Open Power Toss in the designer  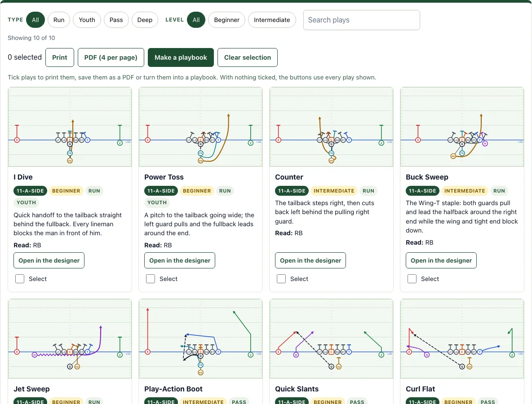pos(180,260)
